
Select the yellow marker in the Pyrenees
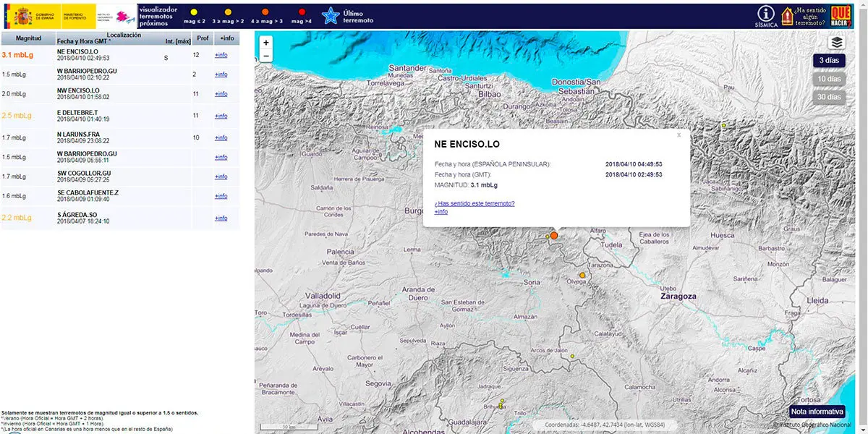[724, 125]
